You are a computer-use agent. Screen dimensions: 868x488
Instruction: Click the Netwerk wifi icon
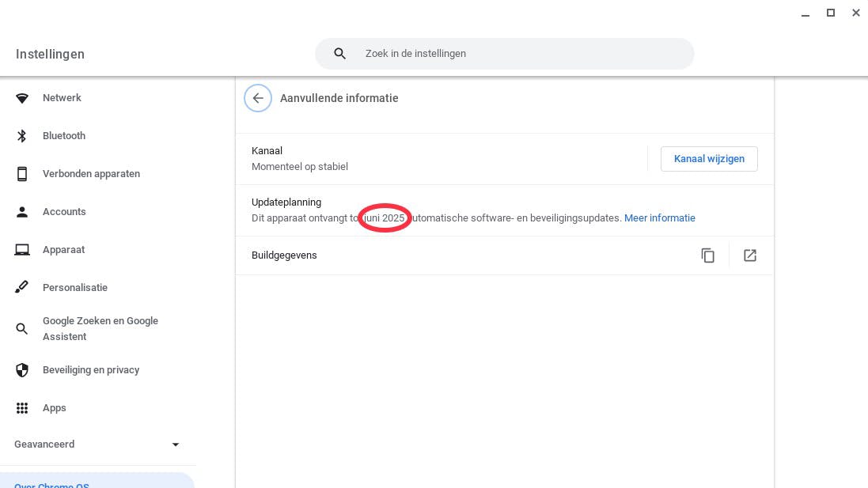point(22,98)
